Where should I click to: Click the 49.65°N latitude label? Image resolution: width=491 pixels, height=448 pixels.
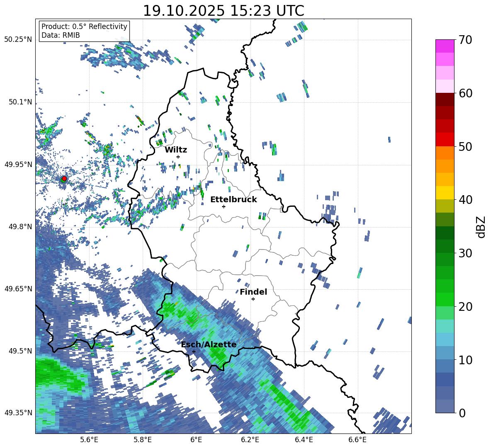tap(18, 288)
